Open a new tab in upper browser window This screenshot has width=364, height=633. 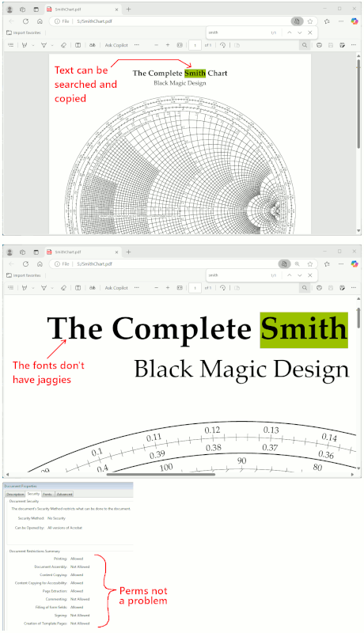pos(128,9)
